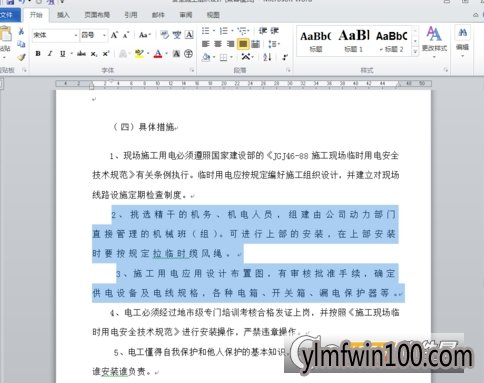Activate the Format Painter brush

(21, 57)
